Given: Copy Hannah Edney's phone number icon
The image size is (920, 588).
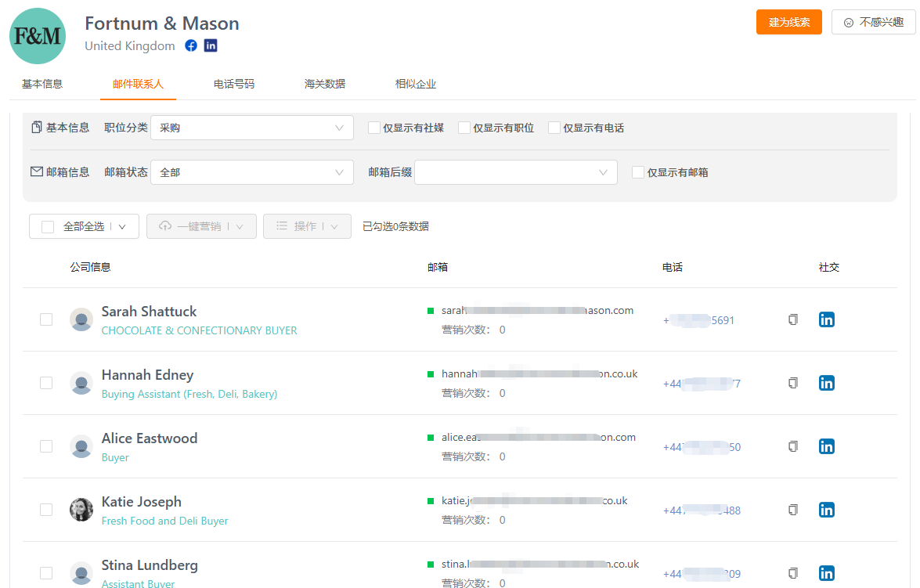Looking at the screenshot, I should click(x=792, y=383).
